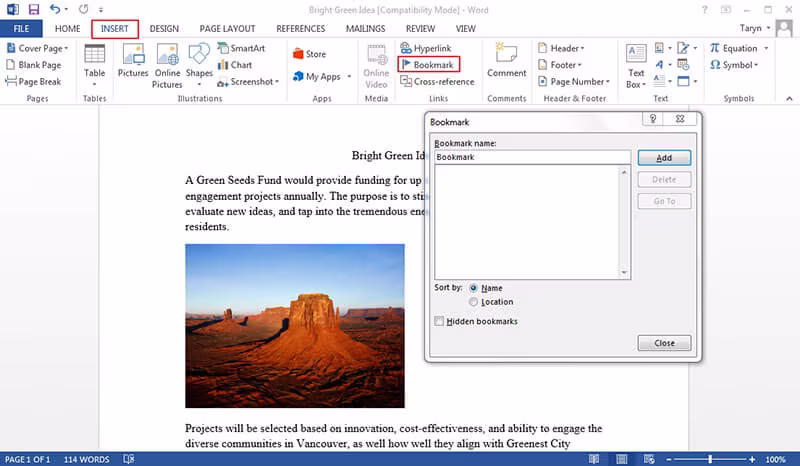
Task: Click the proofing errors icon in status bar
Action: (129, 459)
